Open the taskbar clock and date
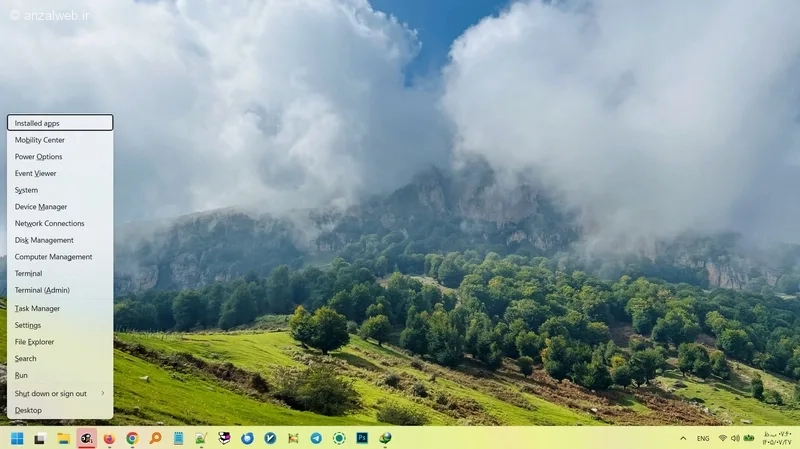800x449 pixels. click(777, 438)
